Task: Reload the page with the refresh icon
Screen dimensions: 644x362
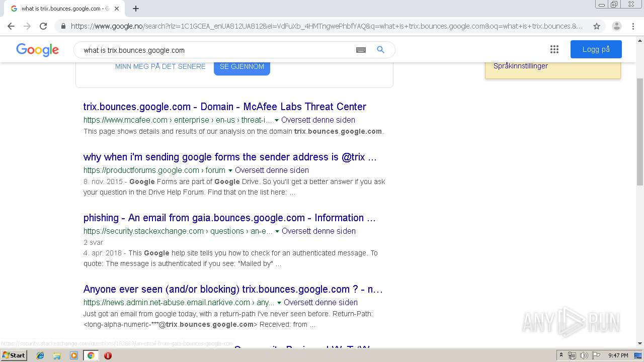Action: point(43,26)
